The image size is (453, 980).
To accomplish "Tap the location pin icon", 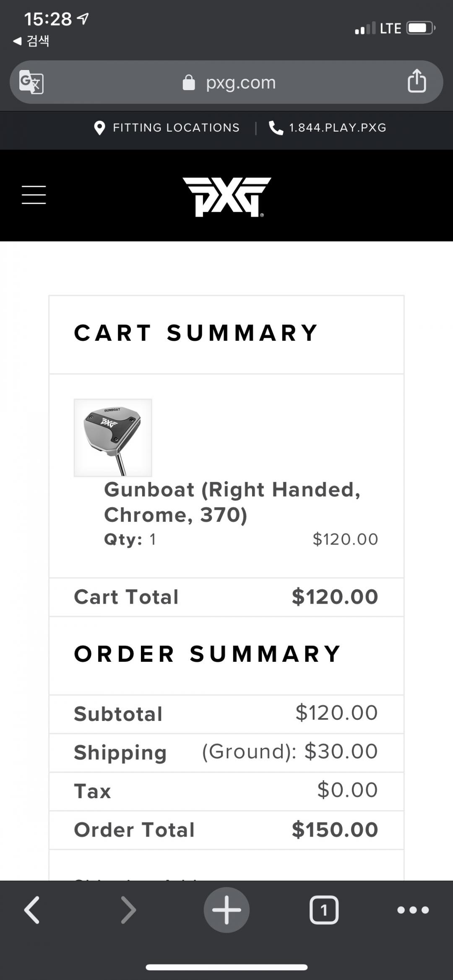I will tap(99, 128).
